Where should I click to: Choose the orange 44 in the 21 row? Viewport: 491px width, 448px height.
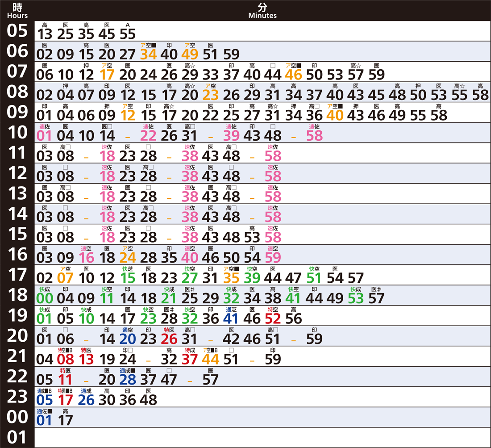click(210, 359)
